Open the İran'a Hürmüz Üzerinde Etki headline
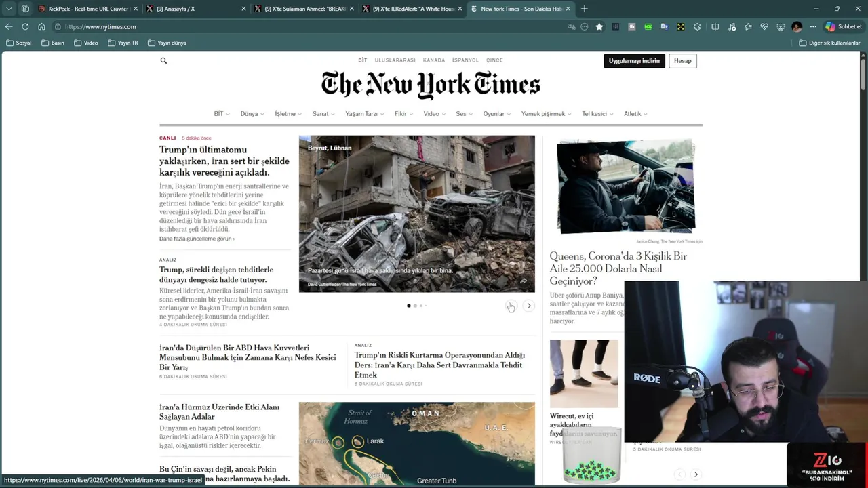This screenshot has height=488, width=868. tap(219, 411)
